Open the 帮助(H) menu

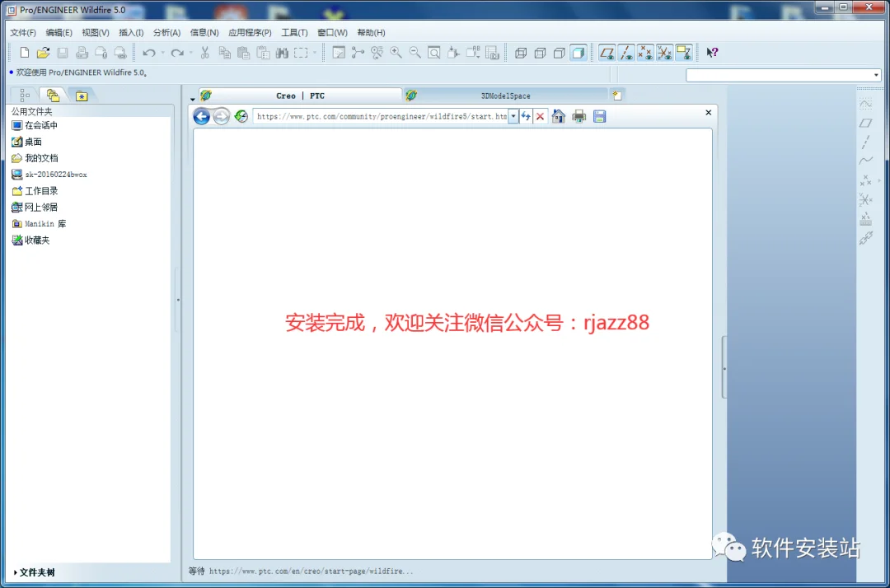point(371,32)
